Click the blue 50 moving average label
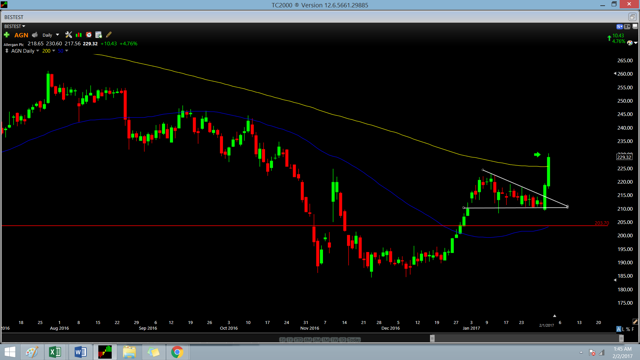 point(60,51)
